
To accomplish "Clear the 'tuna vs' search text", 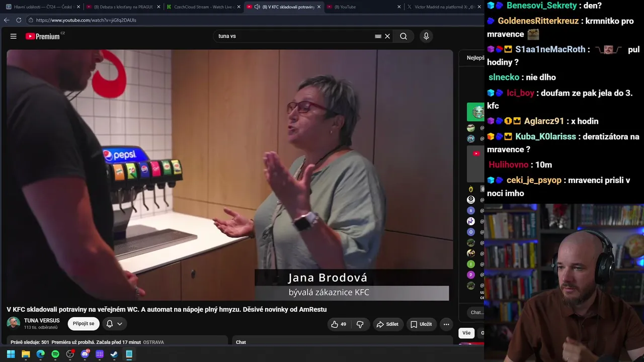I will (x=387, y=36).
